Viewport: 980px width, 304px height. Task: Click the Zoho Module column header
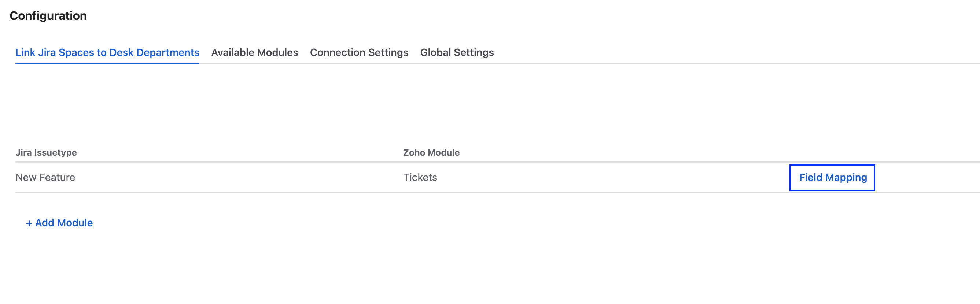[431, 152]
